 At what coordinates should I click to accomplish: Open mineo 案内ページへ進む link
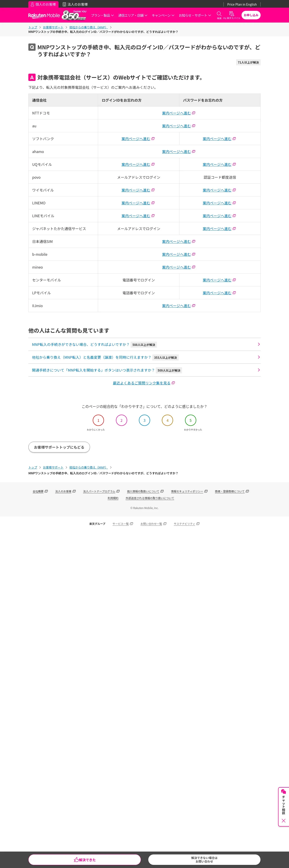point(179,267)
